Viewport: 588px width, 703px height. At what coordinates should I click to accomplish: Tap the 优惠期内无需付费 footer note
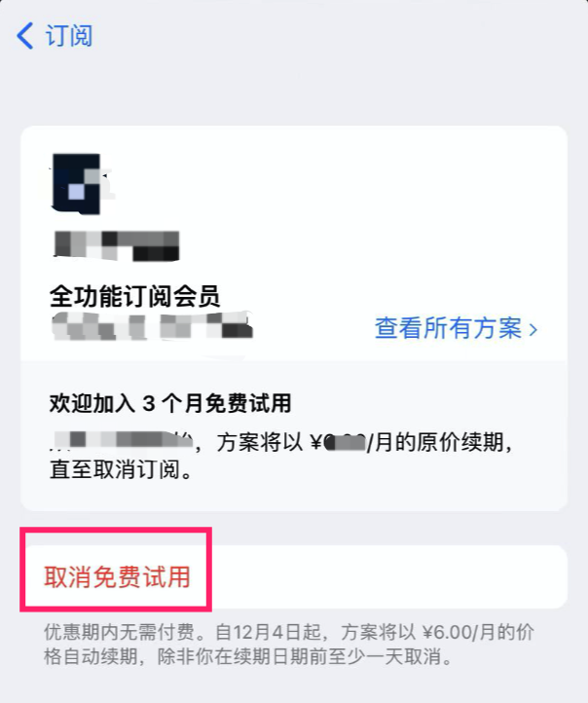point(119,633)
